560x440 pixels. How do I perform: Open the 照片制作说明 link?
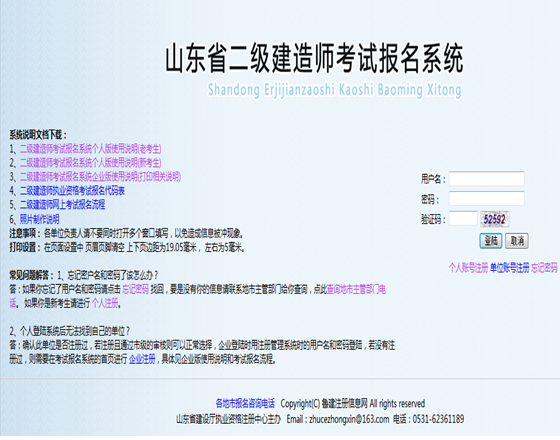40,219
